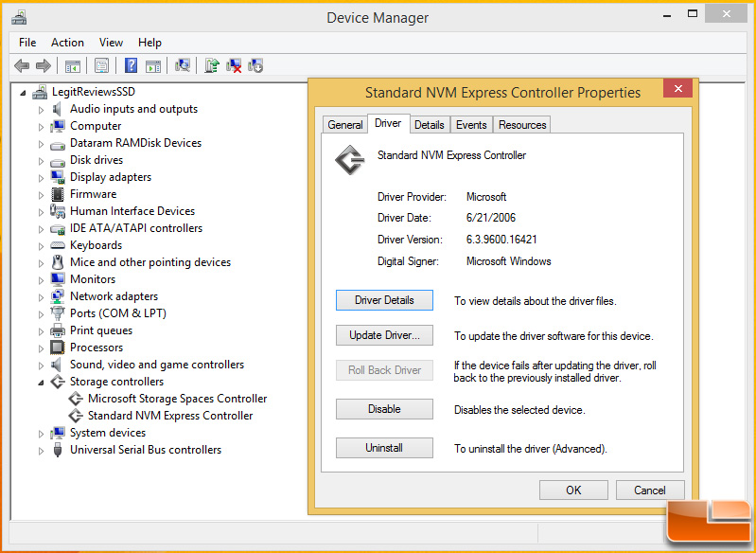
Task: Click the Disk drives category icon
Action: tap(58, 162)
